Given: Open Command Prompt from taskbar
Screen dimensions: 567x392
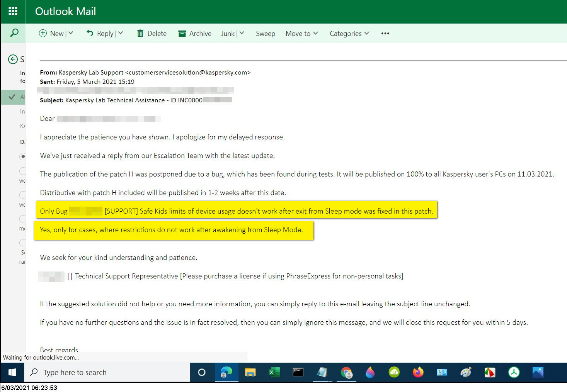Looking at the screenshot, I should coord(298,372).
